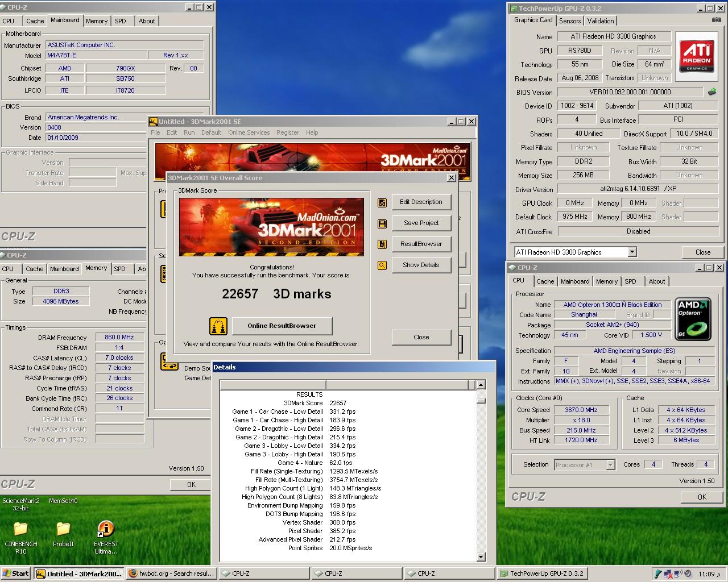Click the hwbot.org taskbar button
Image resolution: width=728 pixels, height=582 pixels.
point(171,573)
